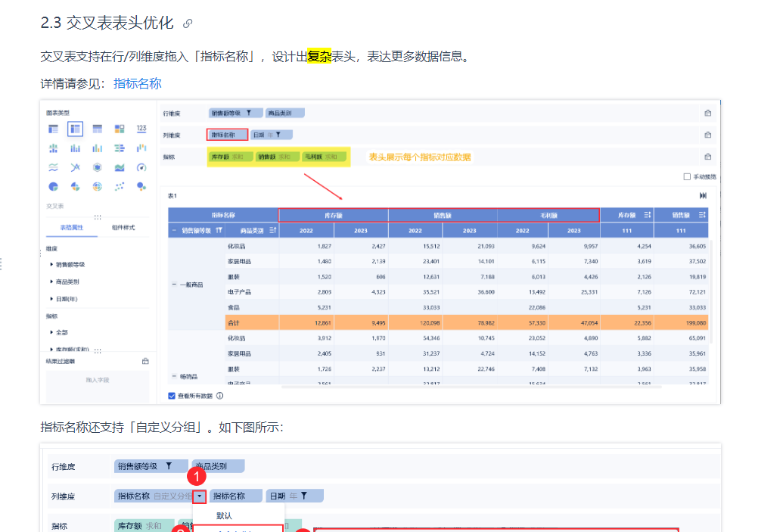
Task: Select the scatter plot chart icon
Action: pos(120,186)
